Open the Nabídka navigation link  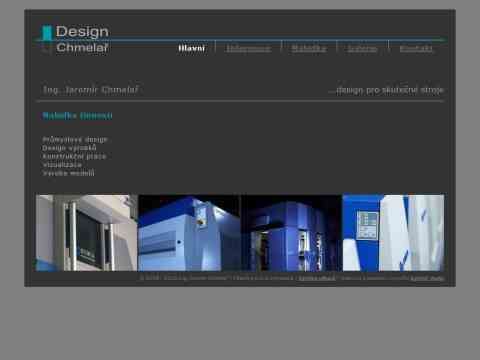(309, 49)
